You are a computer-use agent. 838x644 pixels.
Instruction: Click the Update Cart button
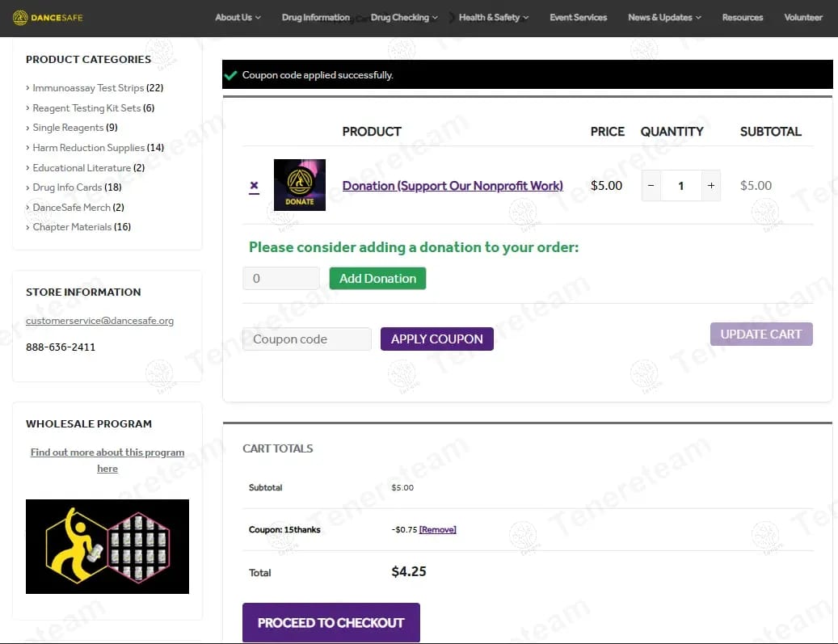(x=761, y=334)
